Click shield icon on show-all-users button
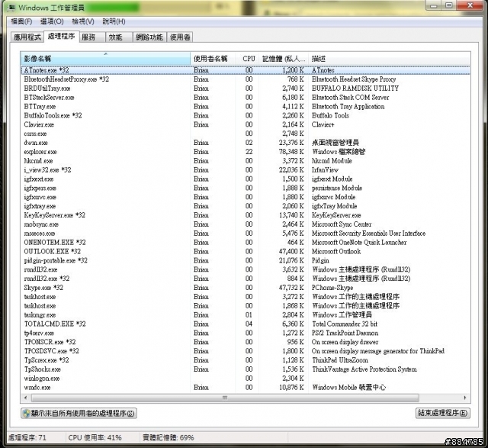Image resolution: width=488 pixels, height=448 pixels. pos(27,413)
